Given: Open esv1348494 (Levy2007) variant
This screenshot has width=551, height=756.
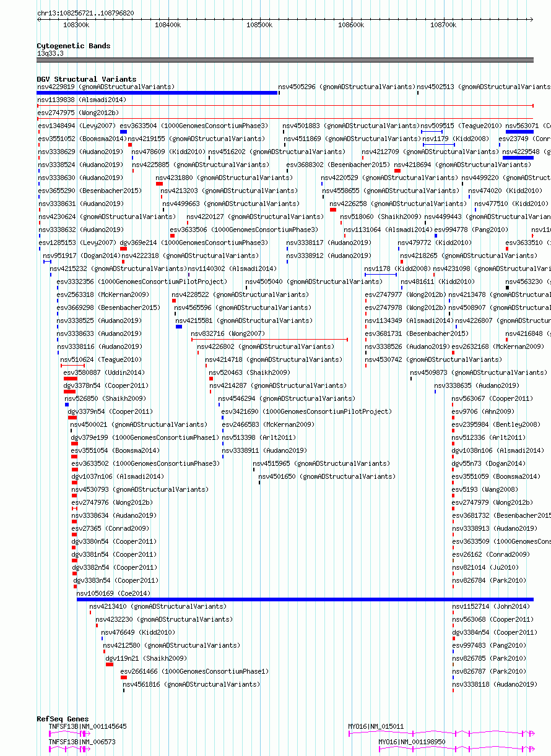Looking at the screenshot, I should point(77,126).
